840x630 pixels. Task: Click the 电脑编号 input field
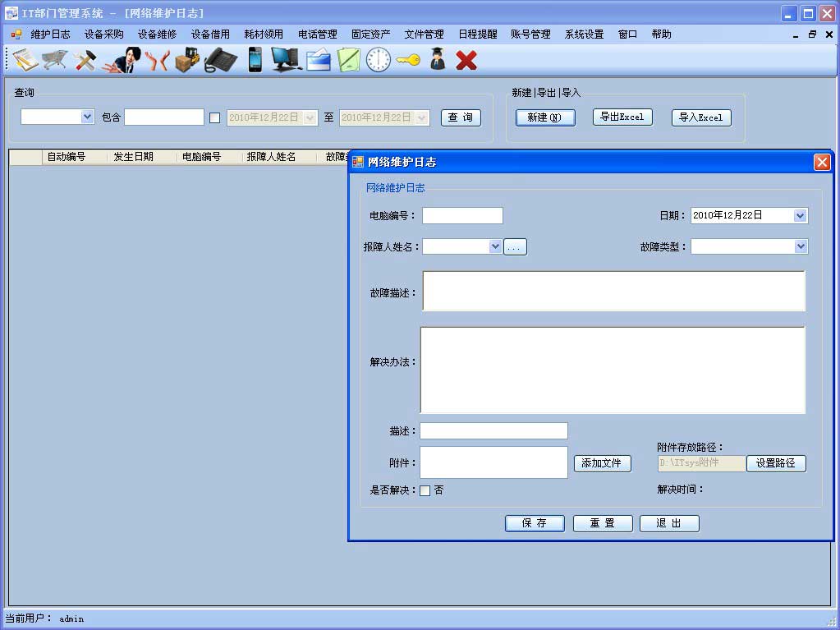point(462,216)
